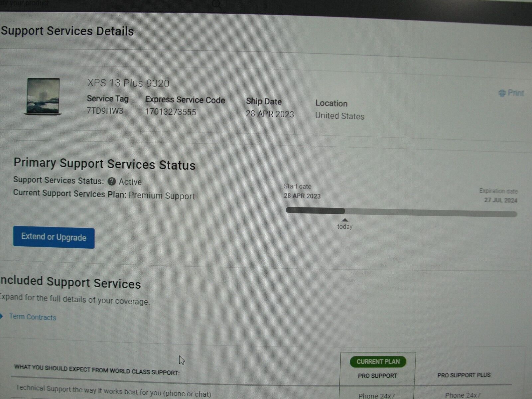This screenshot has width=532, height=399.
Task: Click the Premium Support plan text
Action: click(162, 196)
